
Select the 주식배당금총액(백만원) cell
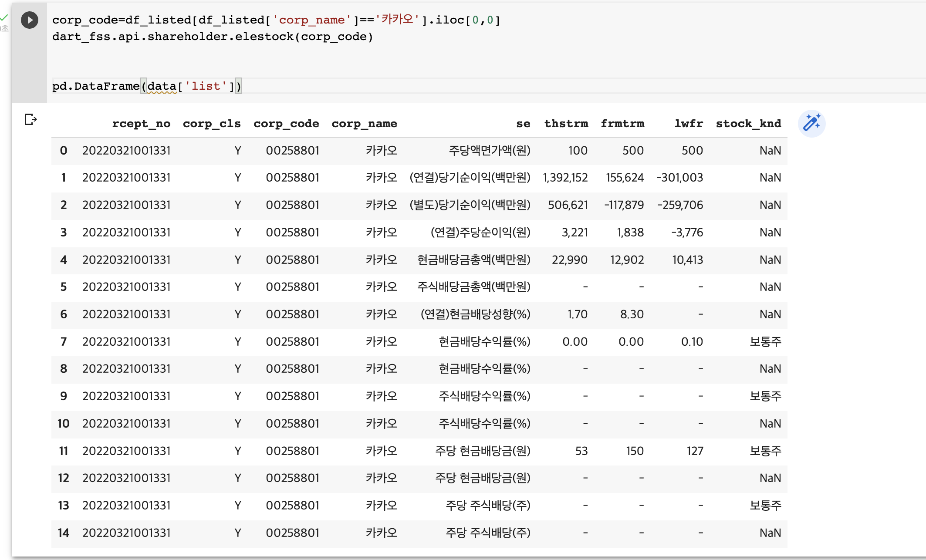[474, 287]
